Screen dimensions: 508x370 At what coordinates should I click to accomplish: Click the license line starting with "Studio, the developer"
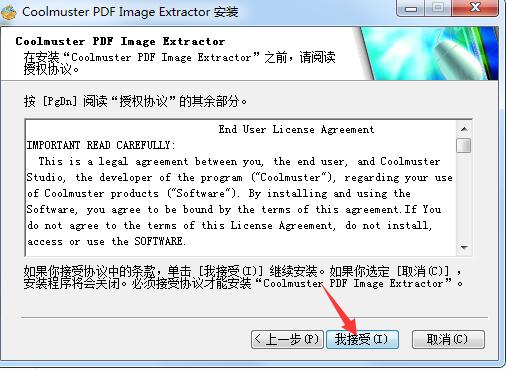[x=239, y=177]
